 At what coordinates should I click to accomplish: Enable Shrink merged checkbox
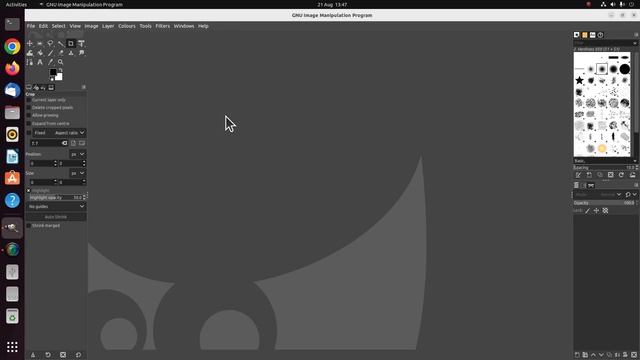[29, 226]
